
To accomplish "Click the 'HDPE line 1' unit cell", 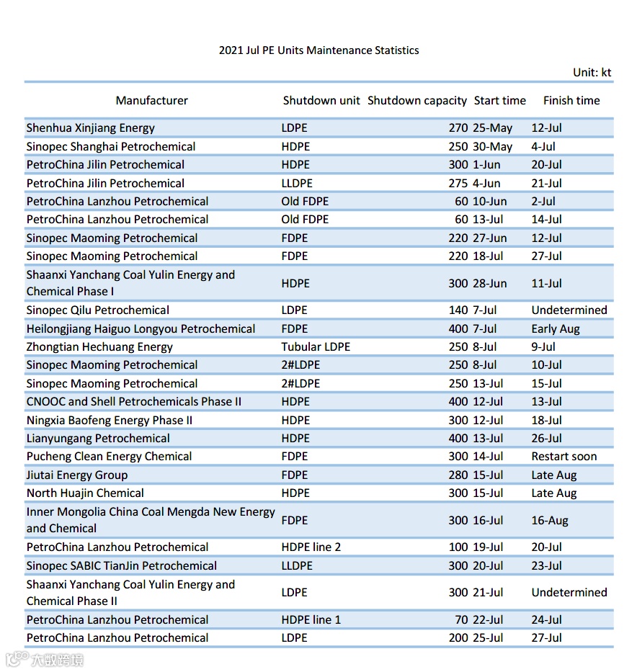I will (311, 620).
